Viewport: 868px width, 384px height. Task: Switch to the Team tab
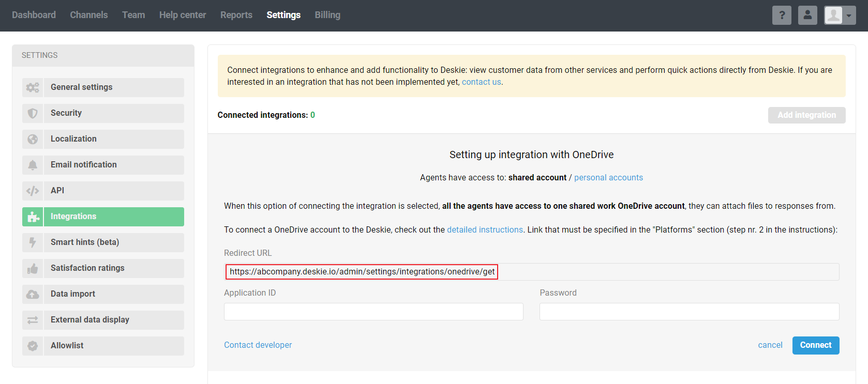[133, 15]
